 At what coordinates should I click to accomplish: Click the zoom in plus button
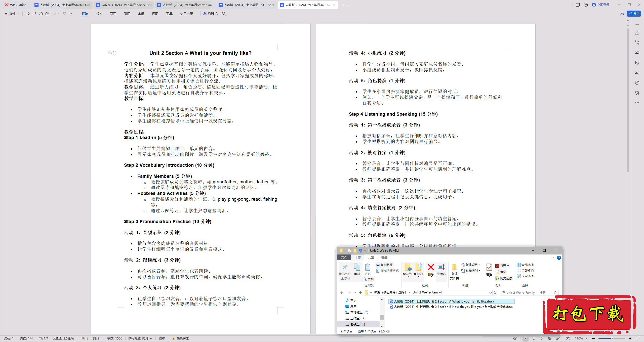pyautogui.click(x=630, y=338)
